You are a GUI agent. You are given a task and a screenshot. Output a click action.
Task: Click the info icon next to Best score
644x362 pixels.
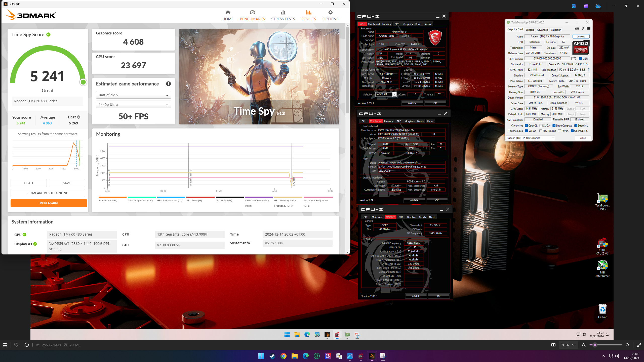pos(79,117)
